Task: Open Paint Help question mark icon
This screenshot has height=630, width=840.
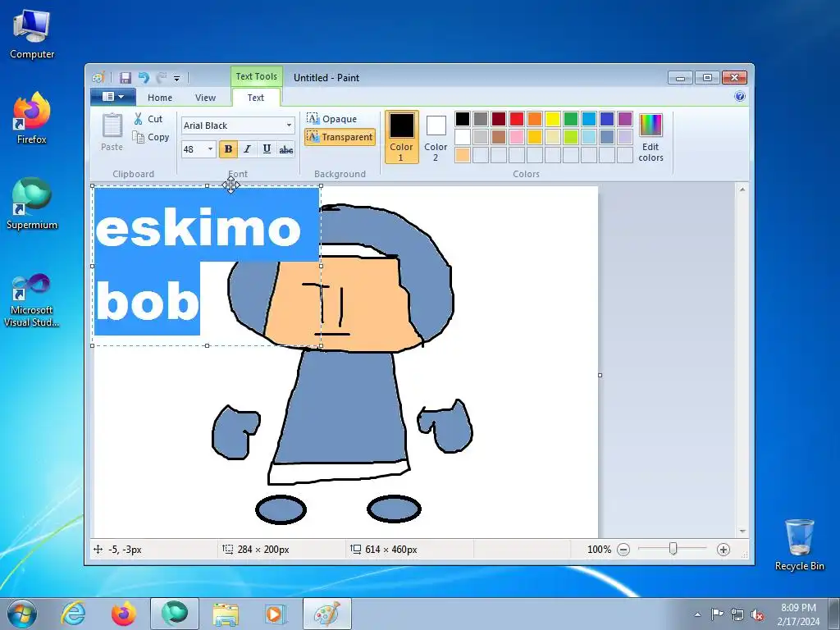Action: pyautogui.click(x=740, y=97)
